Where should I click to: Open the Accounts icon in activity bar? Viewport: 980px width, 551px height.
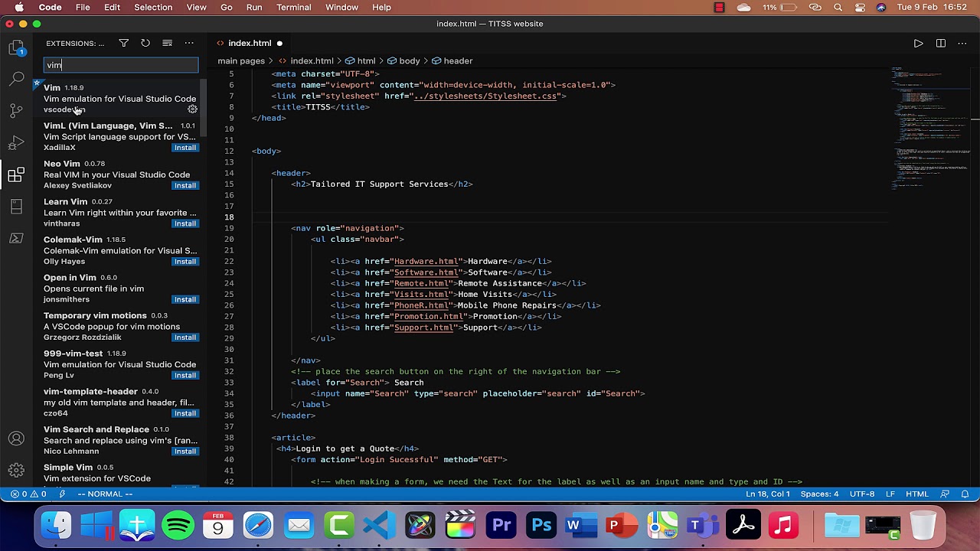(x=16, y=439)
